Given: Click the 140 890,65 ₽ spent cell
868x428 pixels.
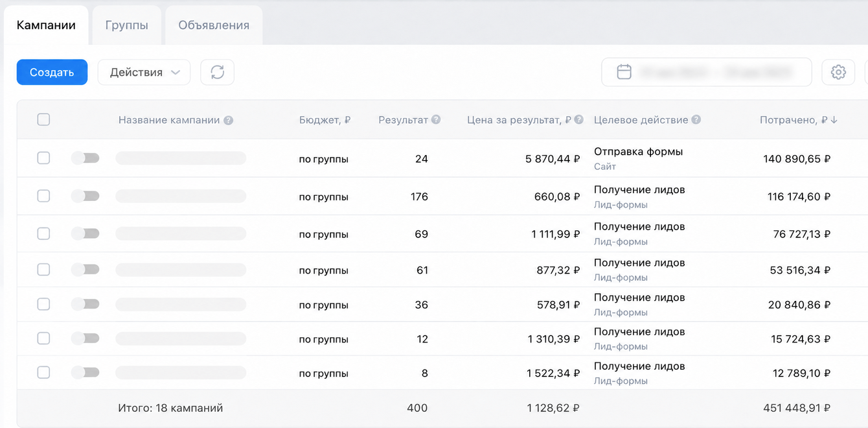Looking at the screenshot, I should 797,159.
